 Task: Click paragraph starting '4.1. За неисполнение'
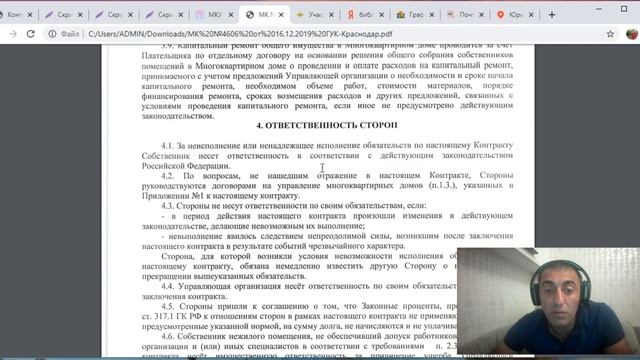pos(327,156)
